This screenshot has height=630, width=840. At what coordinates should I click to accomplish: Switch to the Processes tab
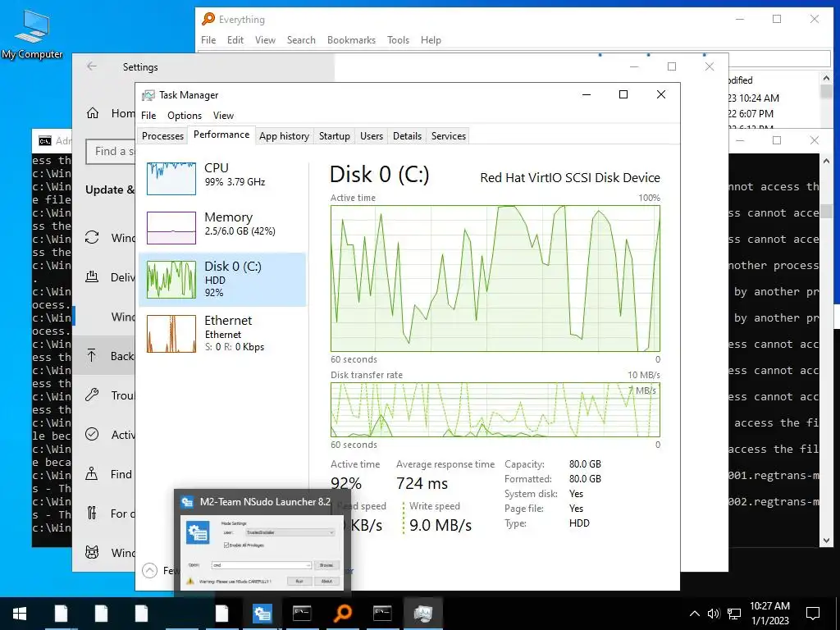(162, 136)
